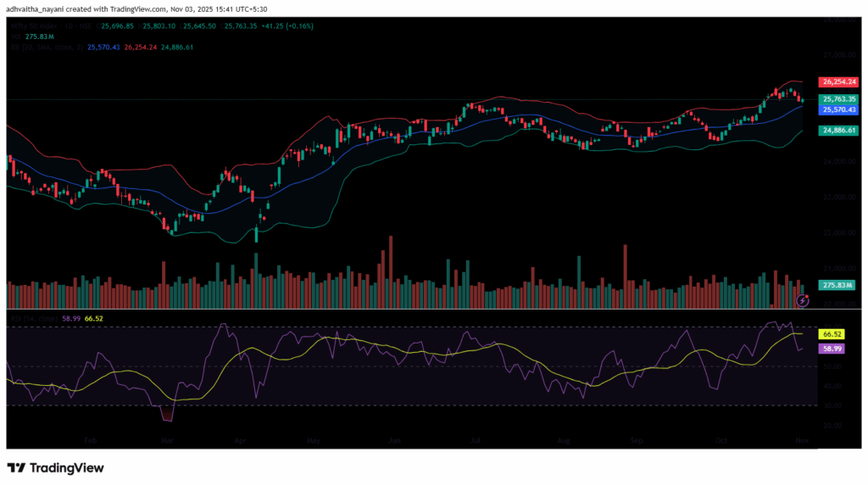
Task: Click the Jul month label on time axis
Action: tap(473, 442)
